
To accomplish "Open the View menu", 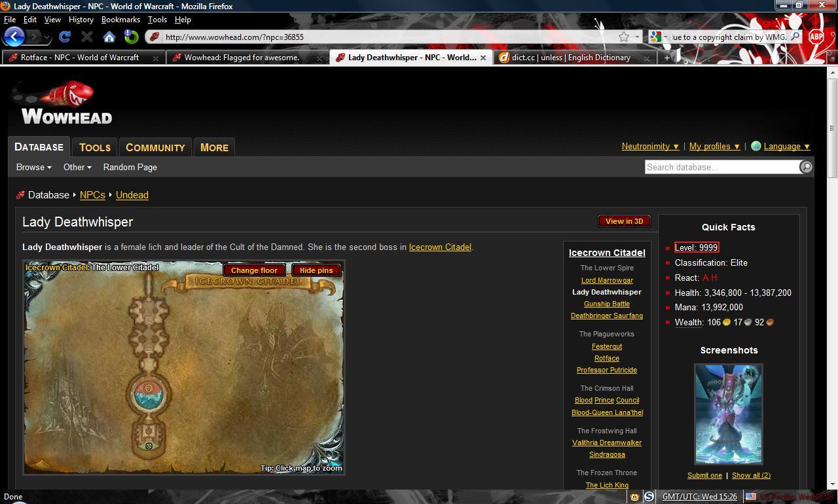I will click(52, 20).
